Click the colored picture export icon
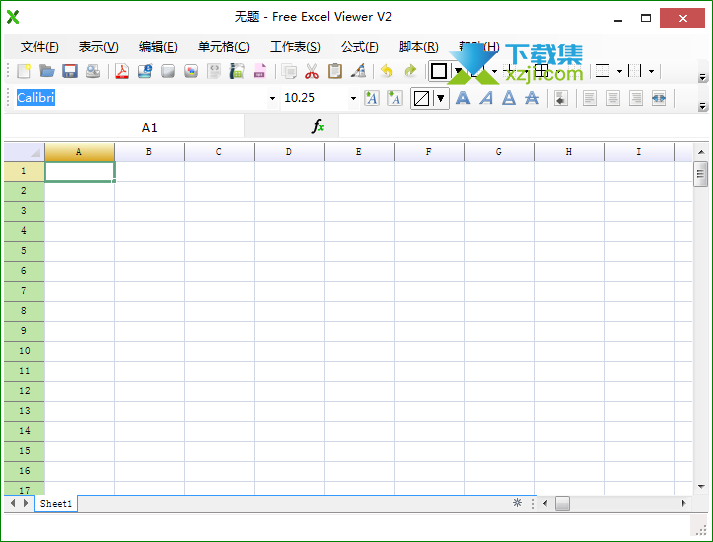The height and width of the screenshot is (542, 713). [x=191, y=71]
